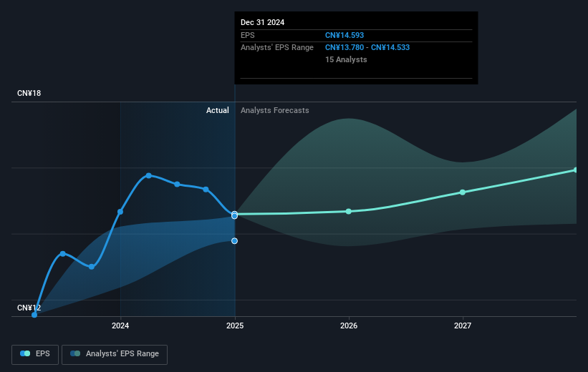The image size is (588, 372).
Task: Click the 2026 x-axis label
Action: (x=349, y=325)
